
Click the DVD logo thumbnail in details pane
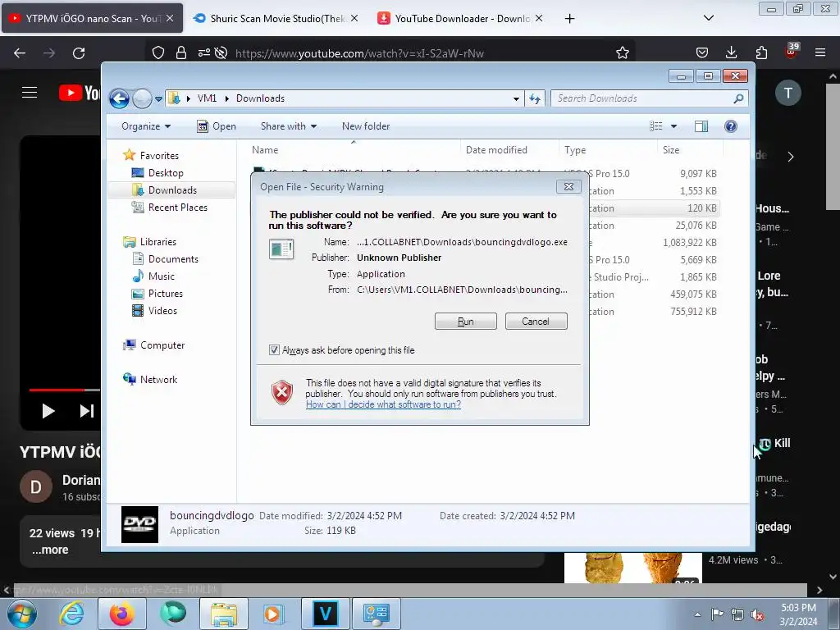pyautogui.click(x=139, y=524)
